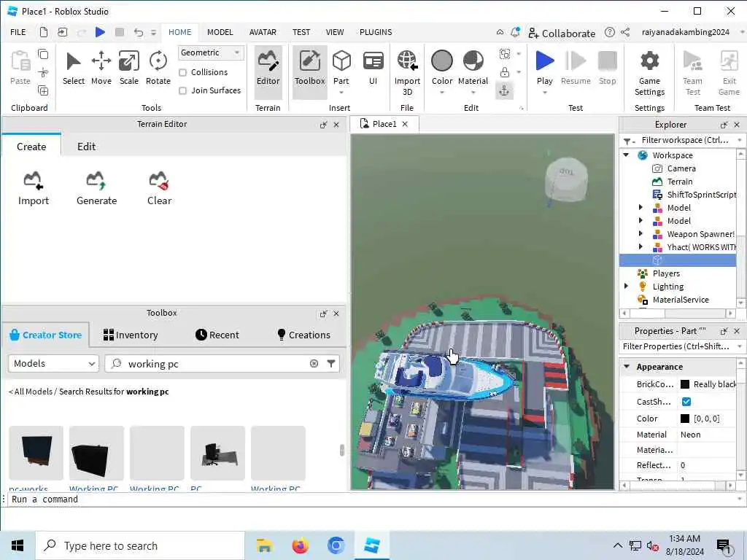
Task: Click the copy icon in Clipboard
Action: click(x=43, y=54)
